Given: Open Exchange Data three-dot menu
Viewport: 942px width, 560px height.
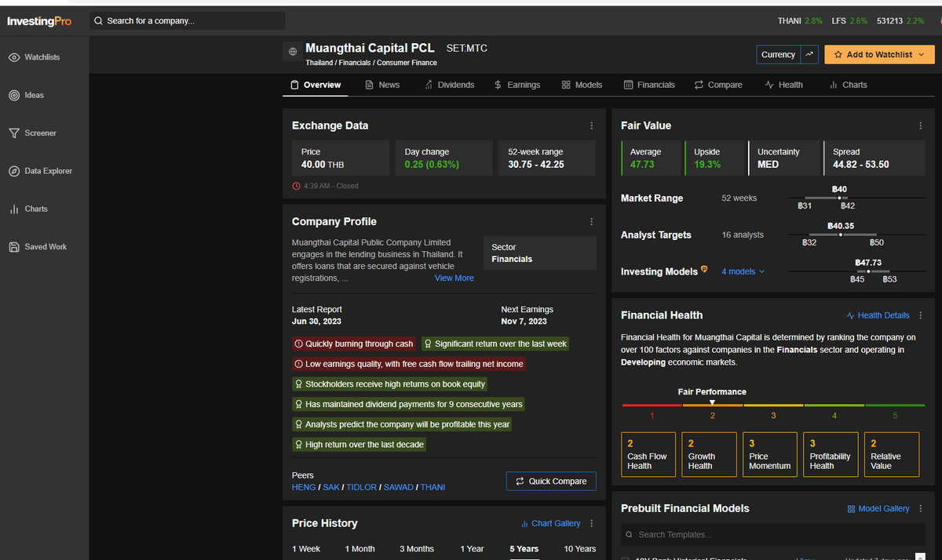Looking at the screenshot, I should point(591,125).
